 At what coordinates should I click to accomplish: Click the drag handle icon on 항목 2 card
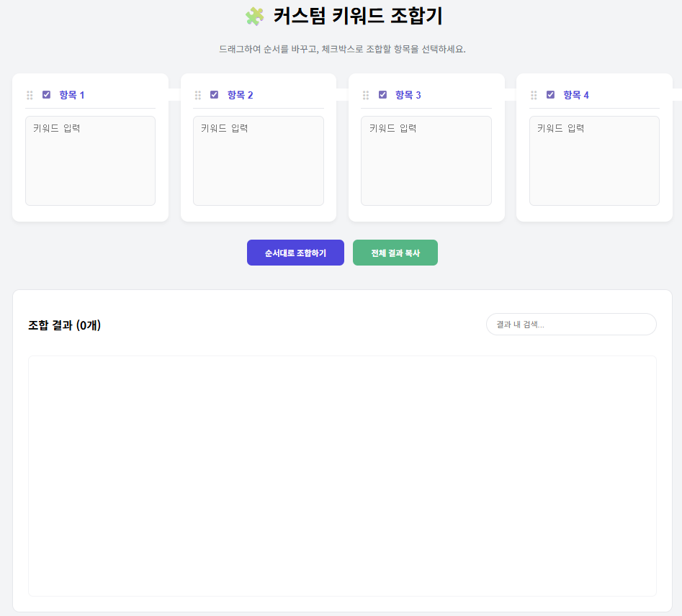[197, 94]
